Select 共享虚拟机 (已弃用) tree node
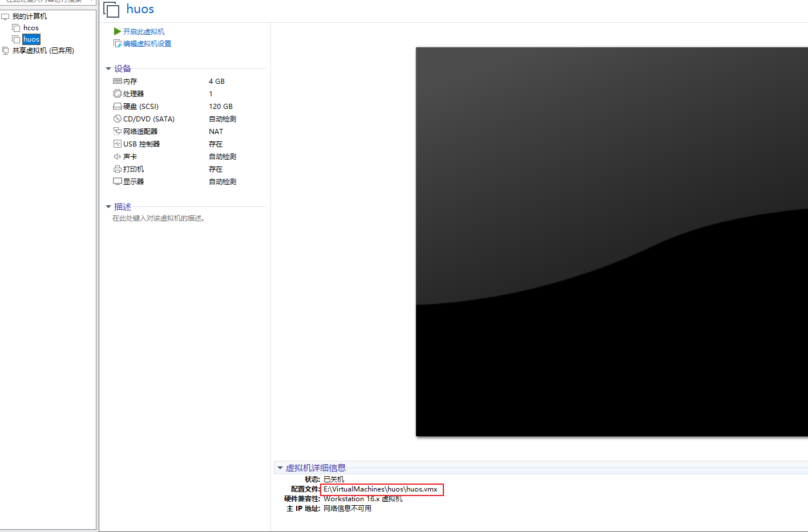808x532 pixels. [43, 51]
